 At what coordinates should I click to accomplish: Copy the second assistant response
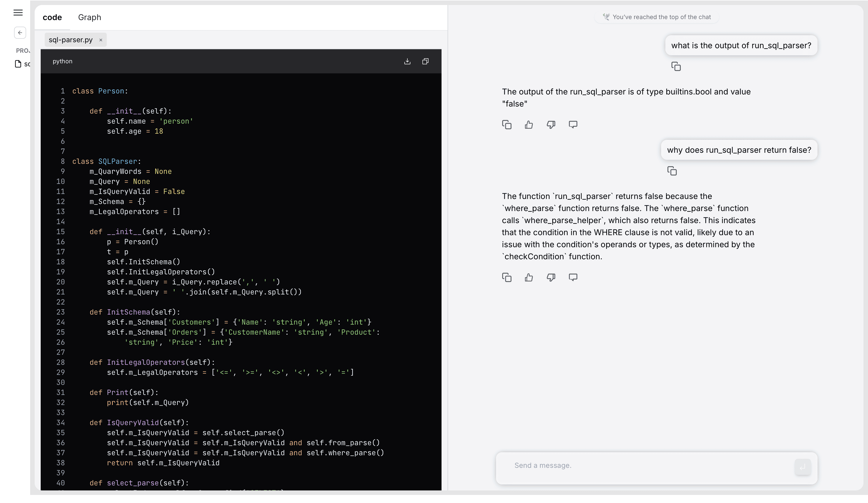(507, 277)
